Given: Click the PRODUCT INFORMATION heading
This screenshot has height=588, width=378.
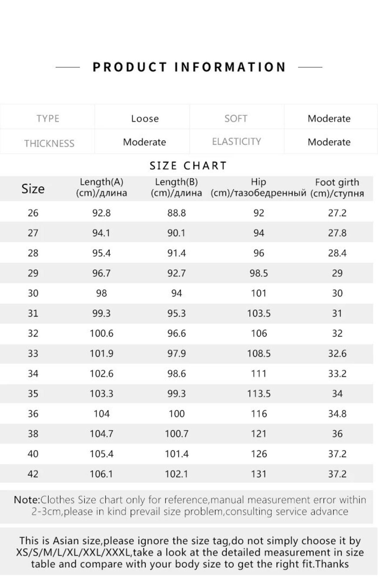Looking at the screenshot, I should (189, 67).
